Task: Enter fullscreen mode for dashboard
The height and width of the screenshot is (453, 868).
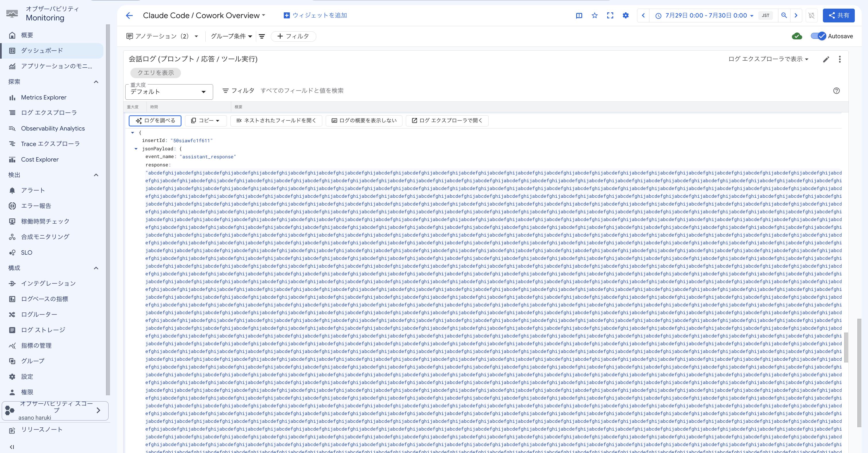Action: point(610,16)
